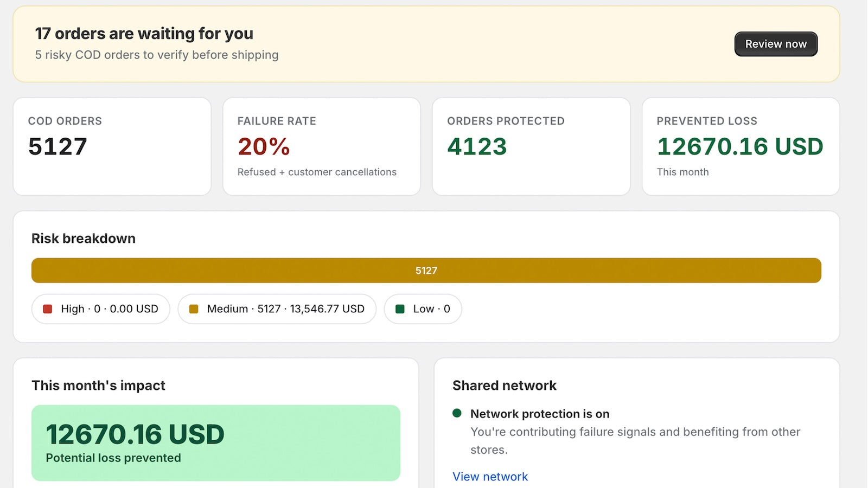Click This month's impact heading
Viewport: 868px width, 488px height.
click(x=98, y=386)
